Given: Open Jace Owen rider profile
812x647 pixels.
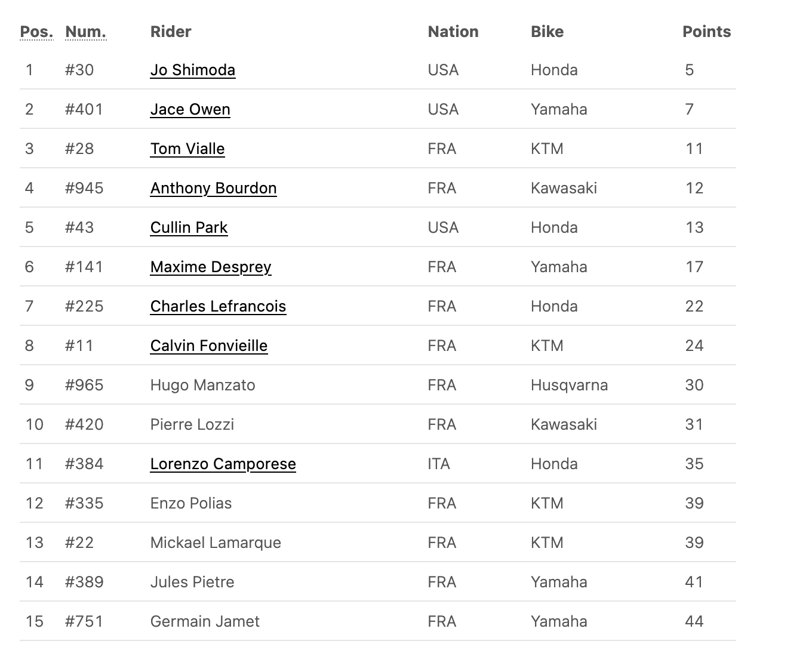Looking at the screenshot, I should [190, 109].
